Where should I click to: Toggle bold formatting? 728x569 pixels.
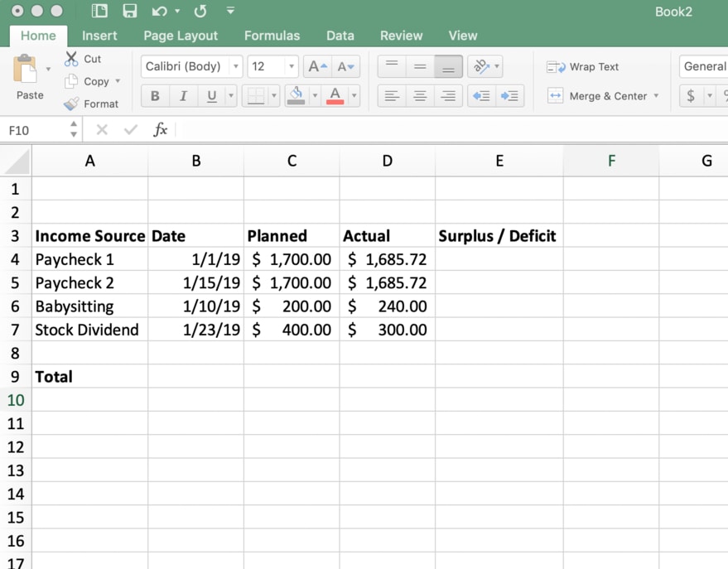coord(154,95)
